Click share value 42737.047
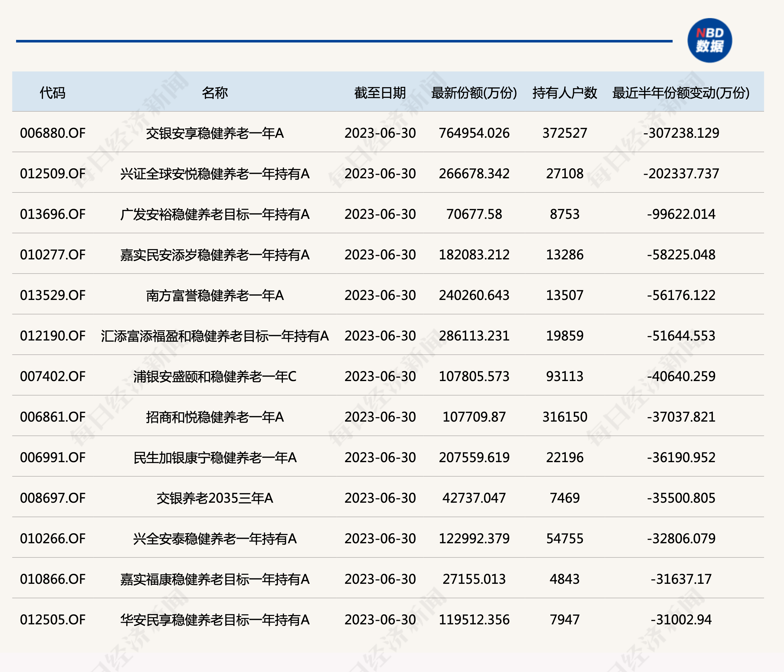The height and width of the screenshot is (672, 784). click(x=474, y=498)
